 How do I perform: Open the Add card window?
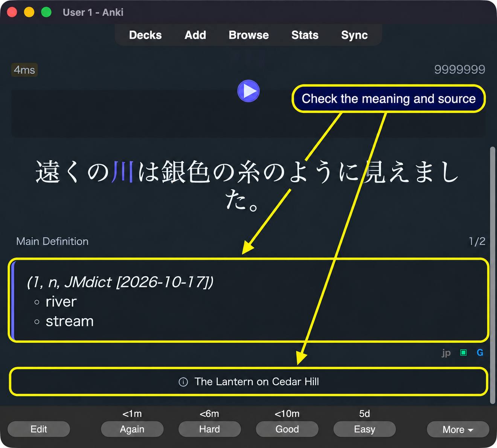(x=195, y=35)
